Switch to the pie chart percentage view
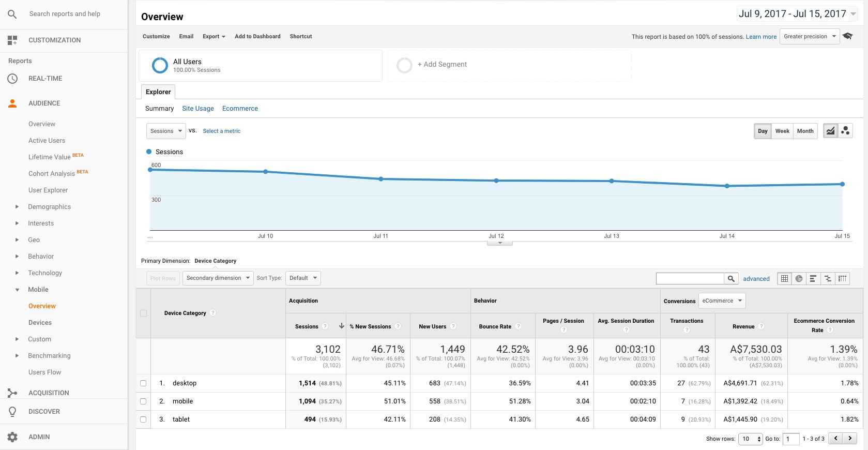The width and height of the screenshot is (868, 450). (799, 278)
